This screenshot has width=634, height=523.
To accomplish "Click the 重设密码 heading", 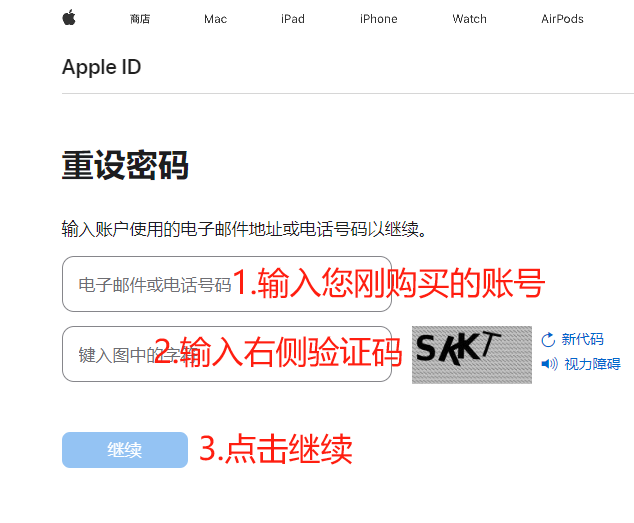I will 125,165.
